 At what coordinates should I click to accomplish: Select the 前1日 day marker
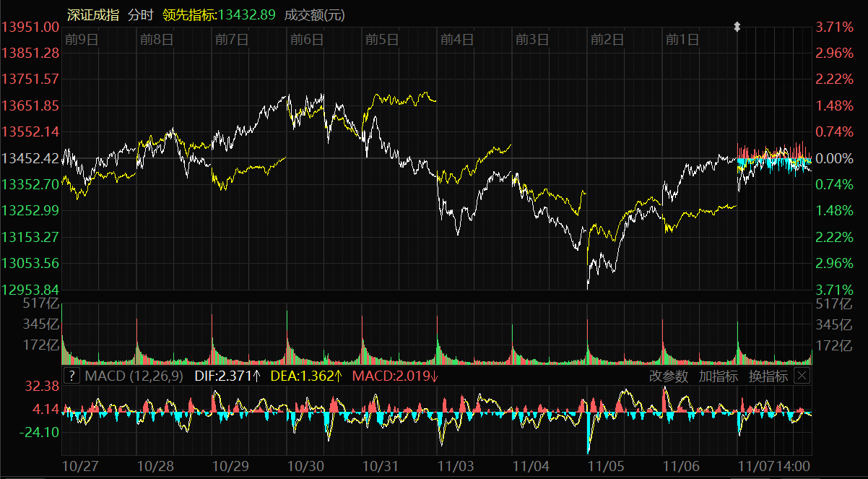(x=682, y=40)
